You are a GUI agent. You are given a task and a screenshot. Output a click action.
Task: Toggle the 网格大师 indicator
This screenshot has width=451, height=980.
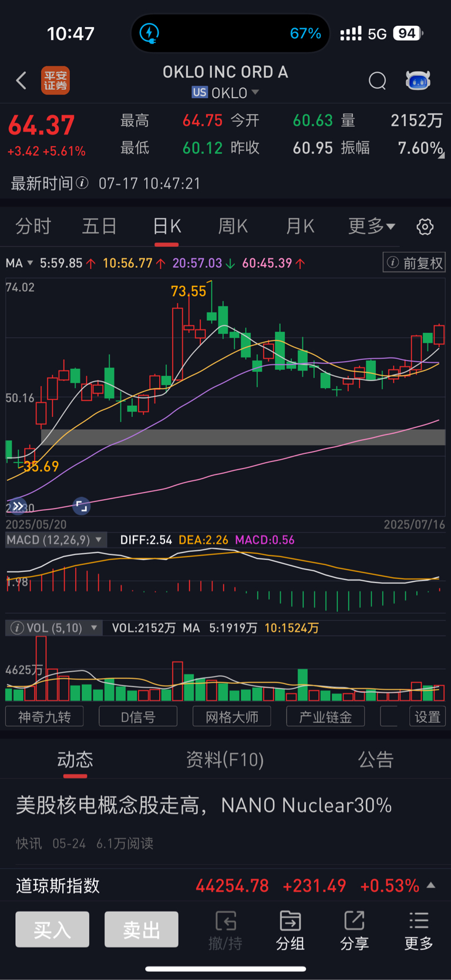[x=232, y=717]
